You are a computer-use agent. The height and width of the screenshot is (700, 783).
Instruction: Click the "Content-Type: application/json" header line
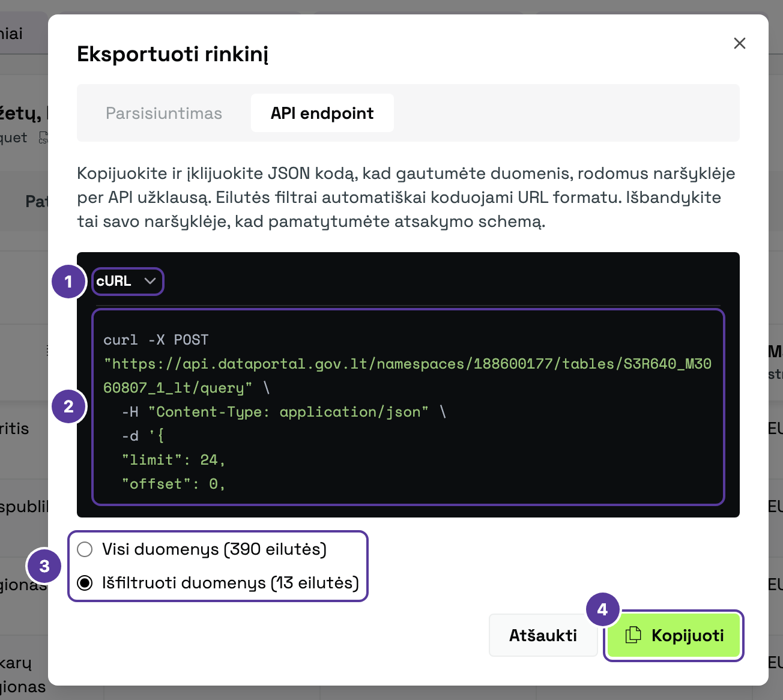284,412
